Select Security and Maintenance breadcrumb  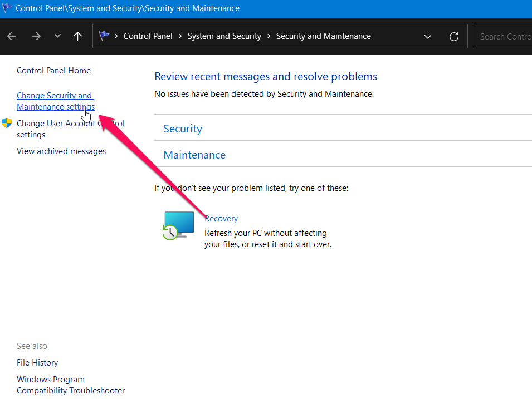pos(323,36)
